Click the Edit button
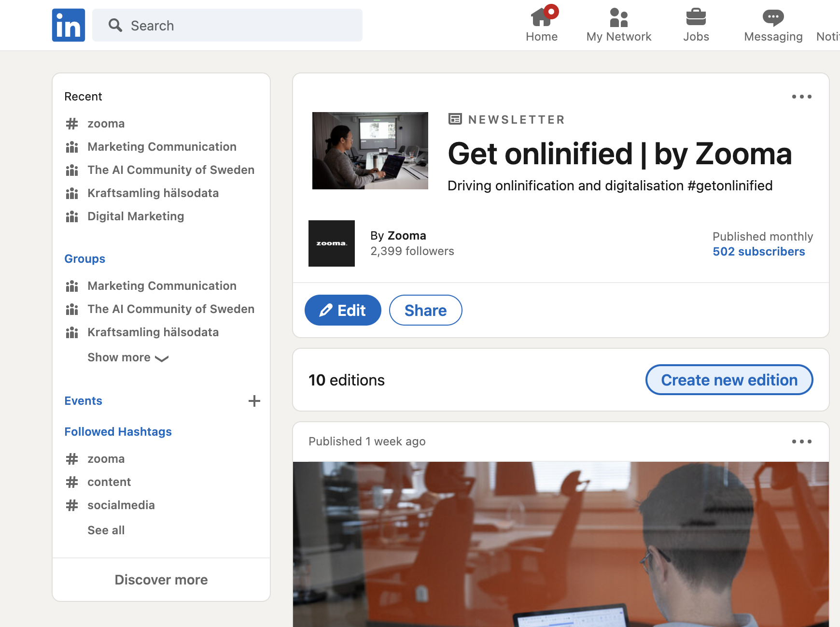The height and width of the screenshot is (627, 840). (343, 310)
